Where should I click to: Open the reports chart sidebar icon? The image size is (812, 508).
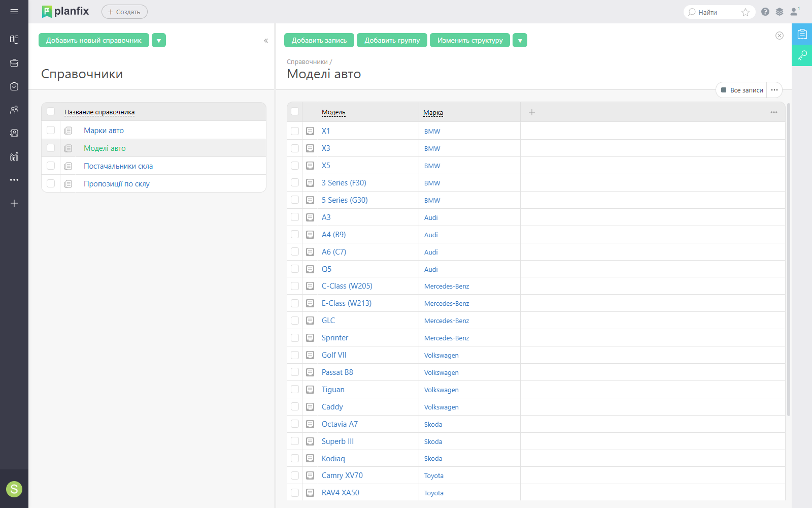(14, 156)
